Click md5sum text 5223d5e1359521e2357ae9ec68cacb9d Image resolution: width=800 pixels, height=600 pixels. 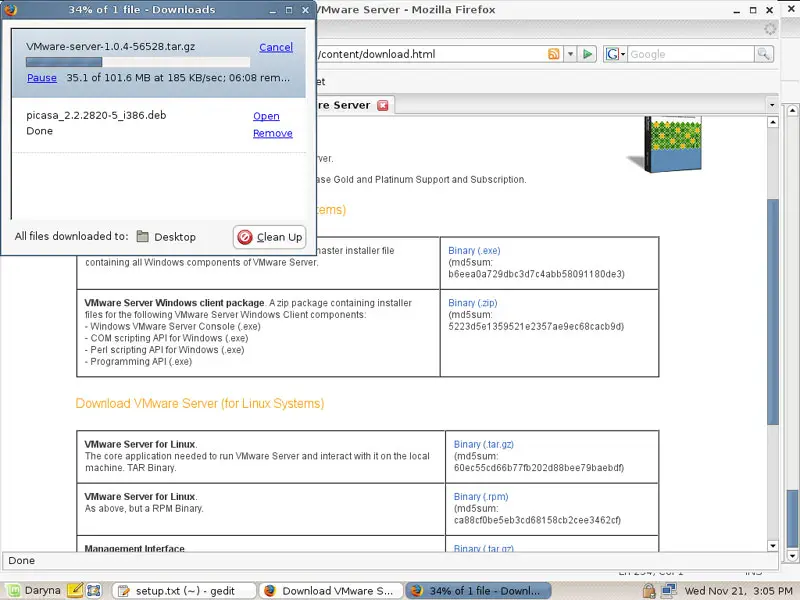click(x=536, y=327)
